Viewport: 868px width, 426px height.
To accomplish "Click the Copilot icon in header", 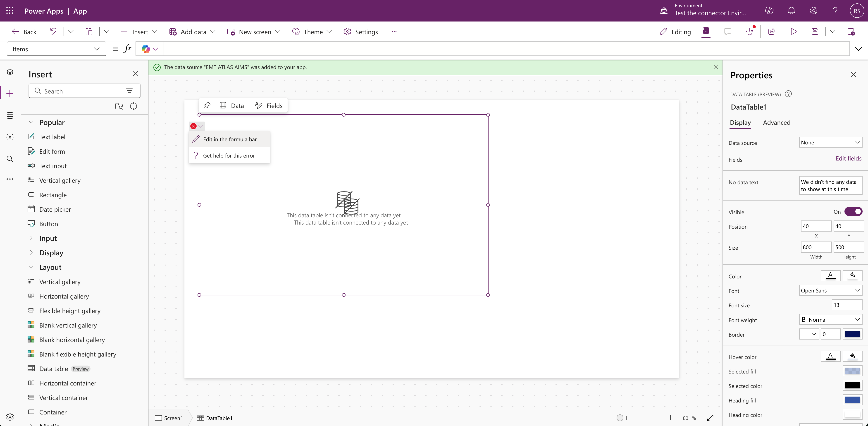I will tap(769, 11).
